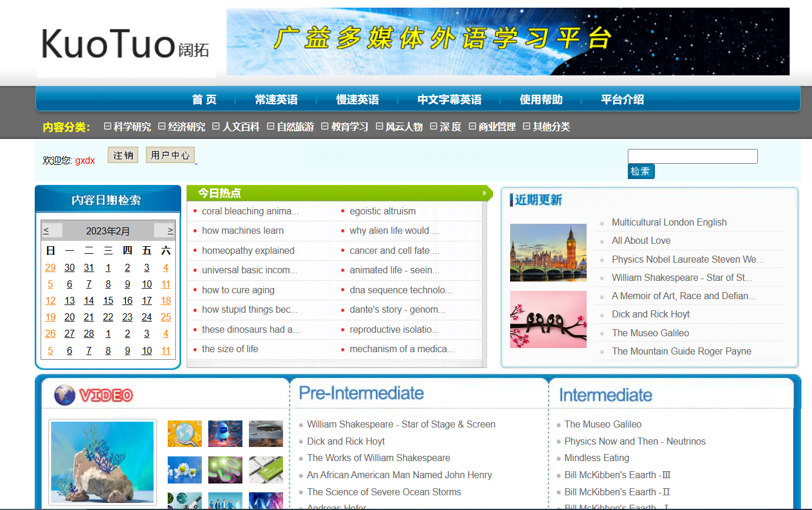Select calendar date 23
The height and width of the screenshot is (510, 812).
tap(128, 317)
